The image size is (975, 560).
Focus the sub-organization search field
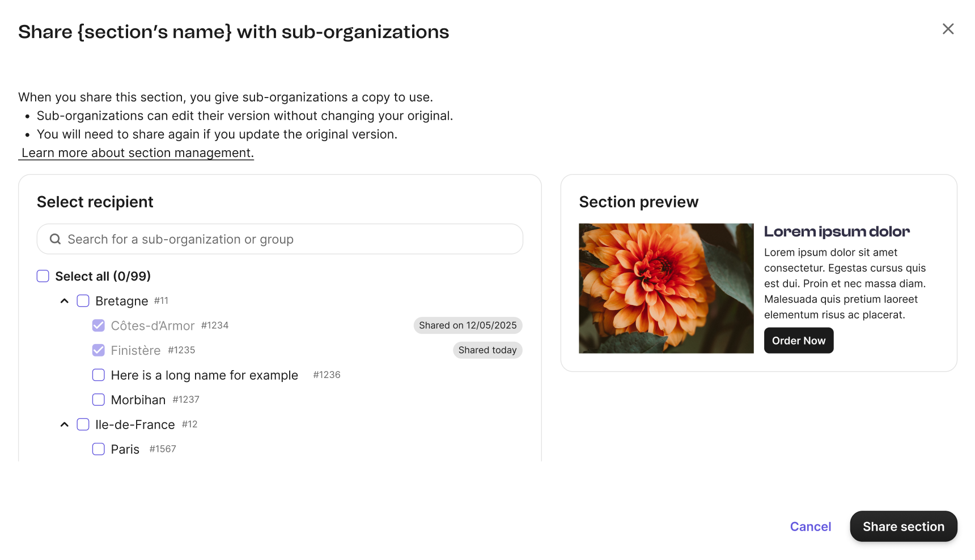click(x=289, y=239)
